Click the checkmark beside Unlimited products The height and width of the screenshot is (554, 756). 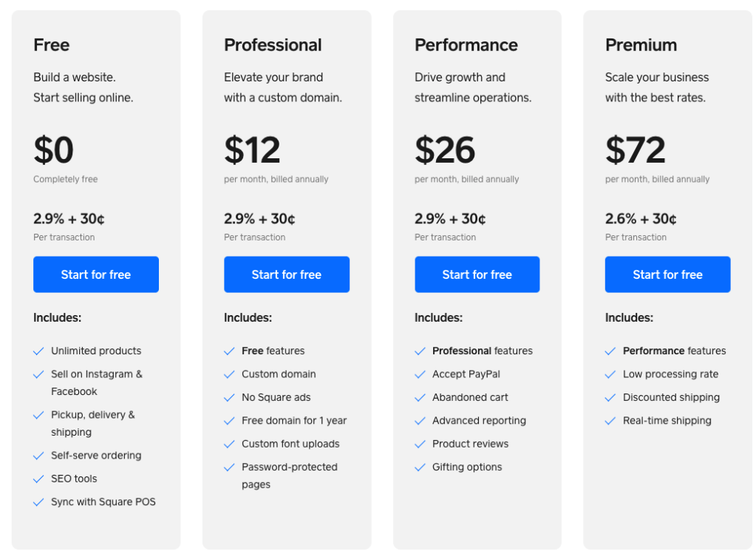point(38,351)
